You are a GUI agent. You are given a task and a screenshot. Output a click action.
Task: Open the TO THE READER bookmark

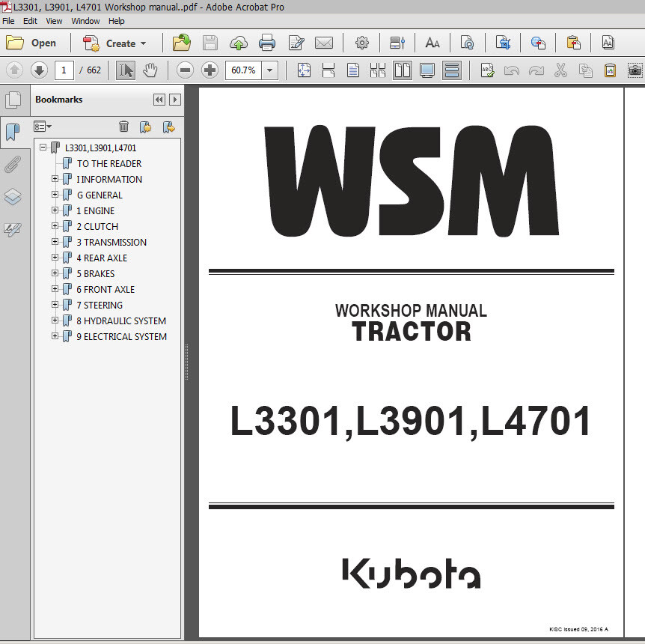pos(108,163)
